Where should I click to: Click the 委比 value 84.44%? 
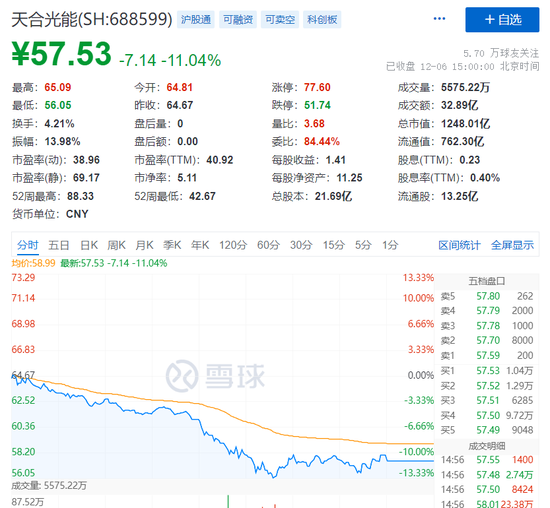click(x=322, y=141)
